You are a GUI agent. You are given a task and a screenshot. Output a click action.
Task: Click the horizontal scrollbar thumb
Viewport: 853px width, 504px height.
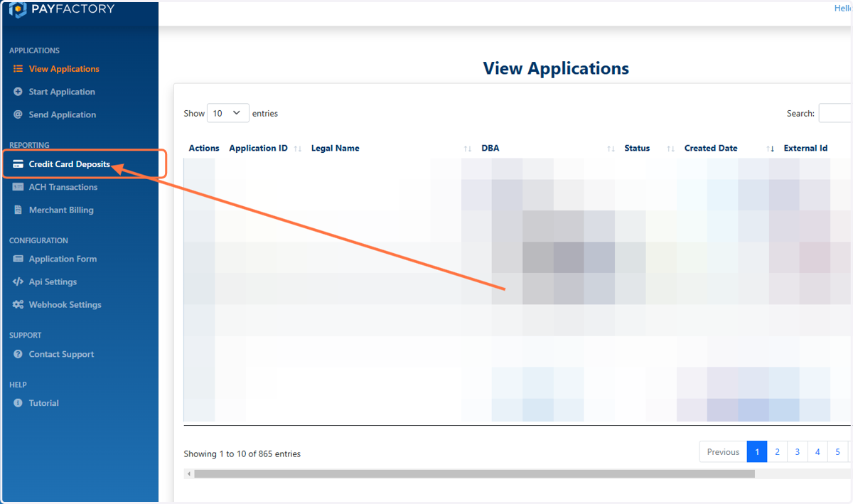point(474,473)
